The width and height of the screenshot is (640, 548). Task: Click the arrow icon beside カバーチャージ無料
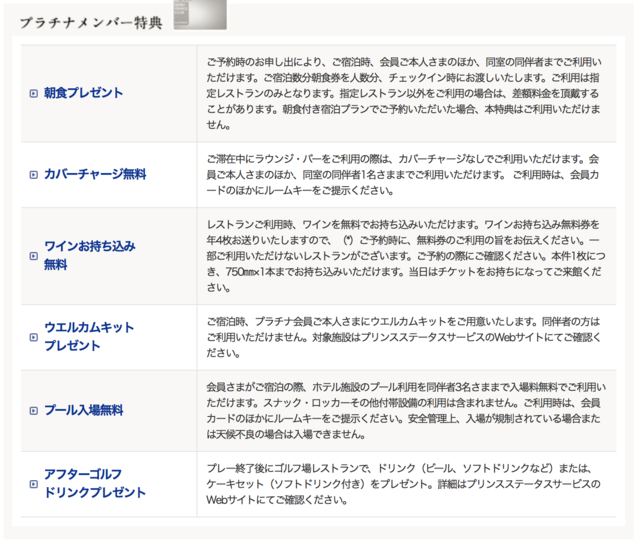pyautogui.click(x=34, y=175)
